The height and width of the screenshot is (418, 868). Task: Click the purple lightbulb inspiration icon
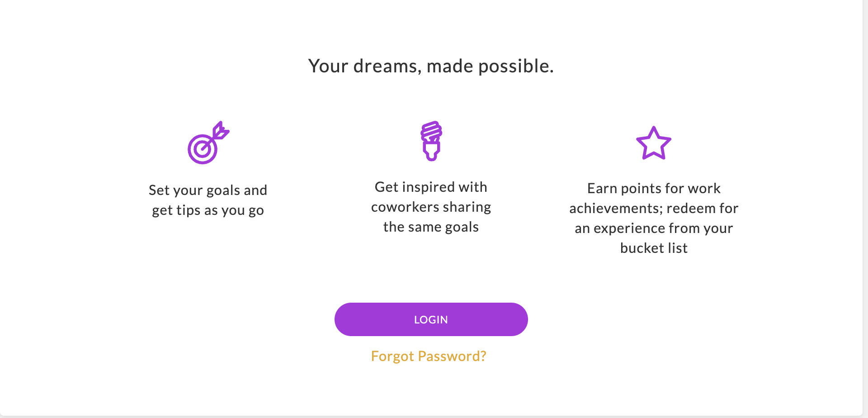click(x=431, y=141)
